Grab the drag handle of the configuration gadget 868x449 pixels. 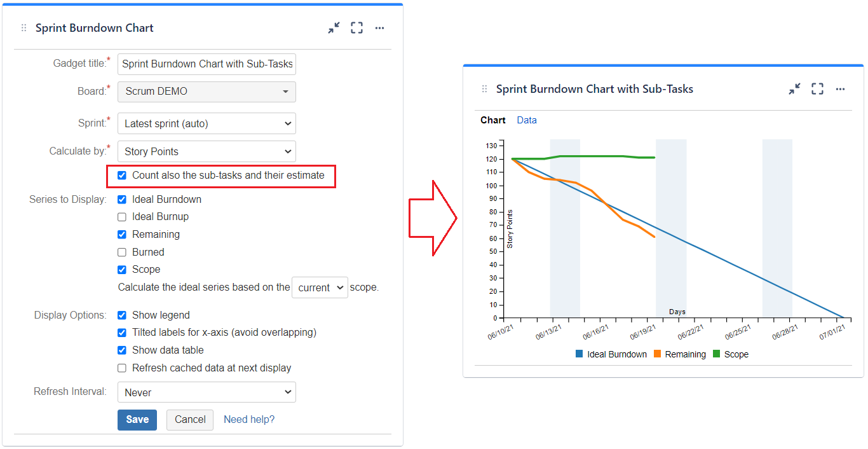pos(23,27)
